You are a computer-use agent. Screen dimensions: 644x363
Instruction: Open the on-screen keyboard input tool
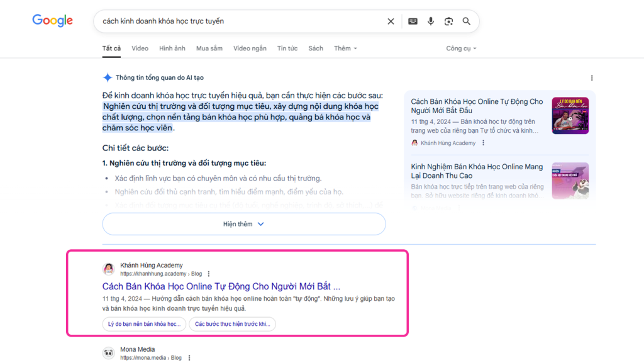tap(413, 21)
